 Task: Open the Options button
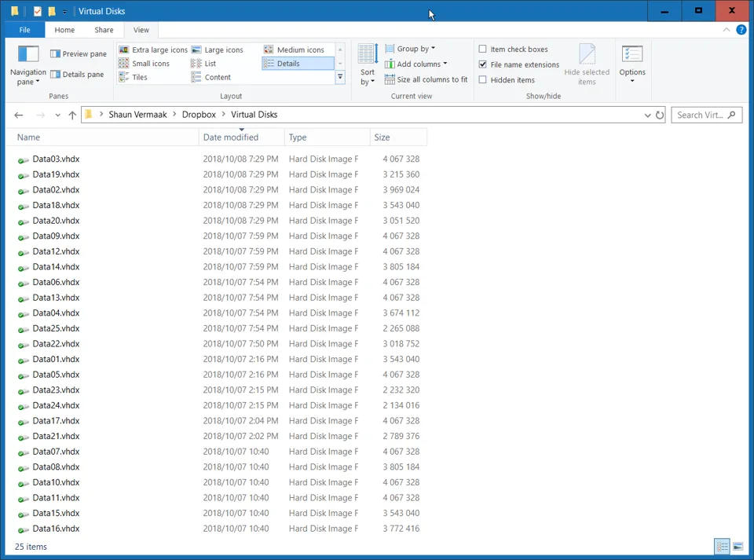click(x=631, y=65)
